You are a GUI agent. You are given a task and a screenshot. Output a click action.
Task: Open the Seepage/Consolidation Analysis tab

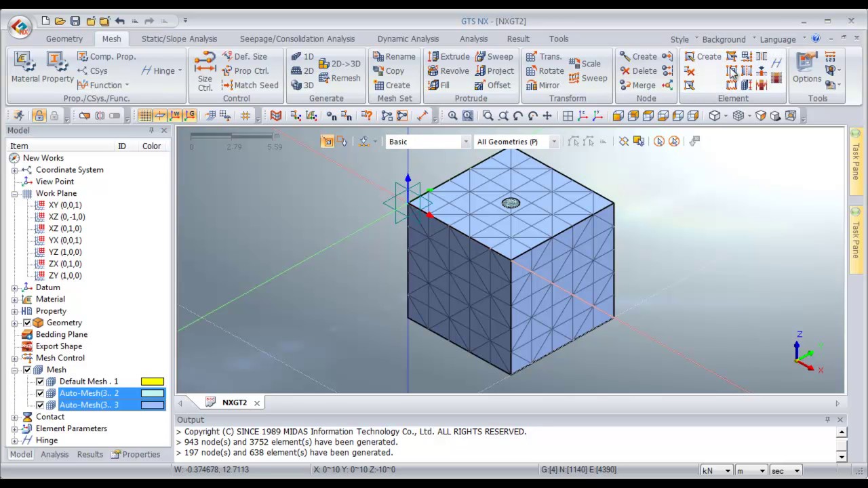pos(297,39)
